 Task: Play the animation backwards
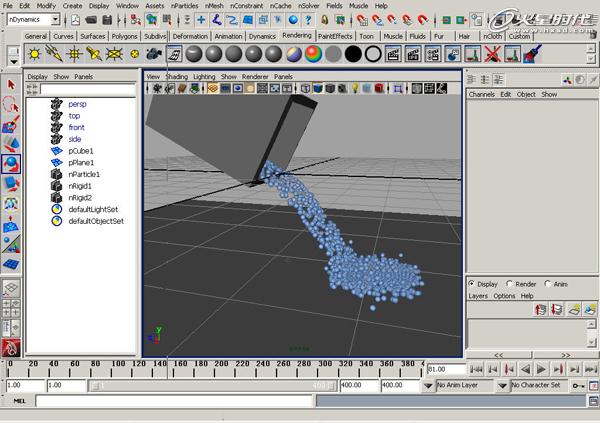tap(525, 369)
